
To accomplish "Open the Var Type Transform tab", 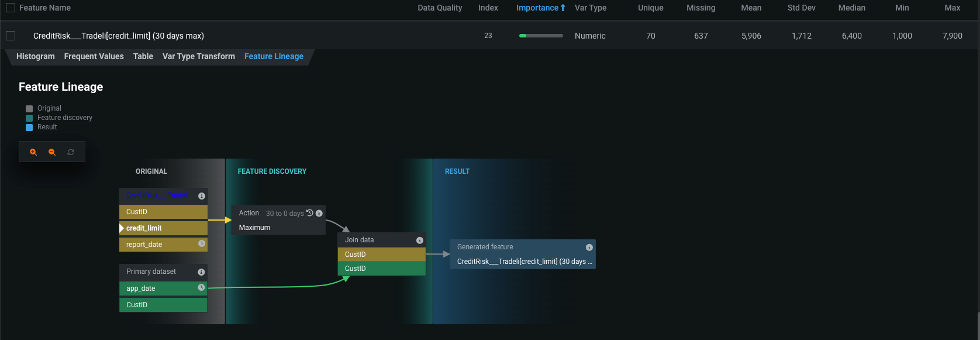I will (198, 56).
